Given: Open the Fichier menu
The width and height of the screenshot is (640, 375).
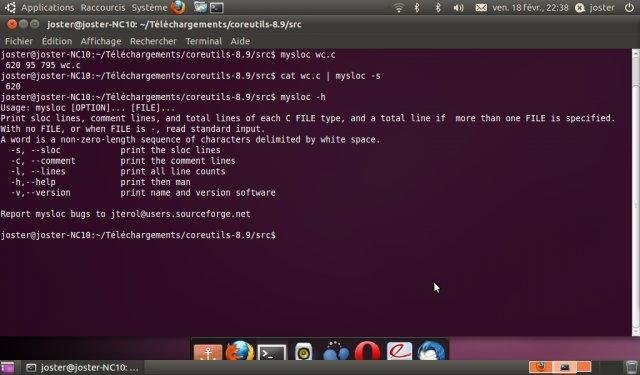Looking at the screenshot, I should coord(19,41).
